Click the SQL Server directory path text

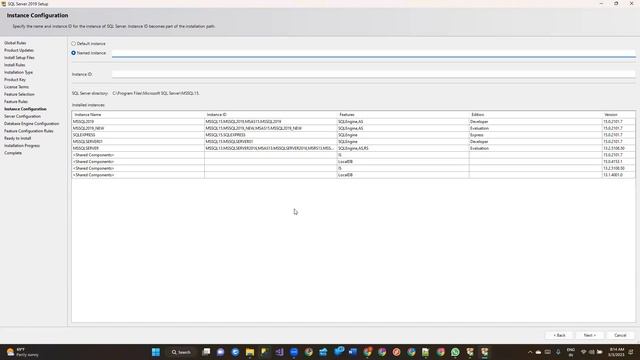tap(156, 93)
